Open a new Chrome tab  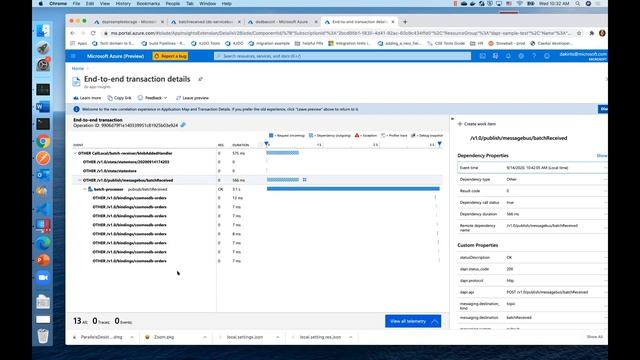point(405,22)
